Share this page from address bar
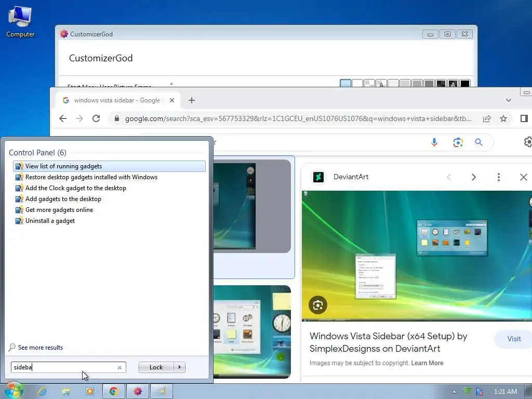532x399 pixels. pyautogui.click(x=487, y=118)
